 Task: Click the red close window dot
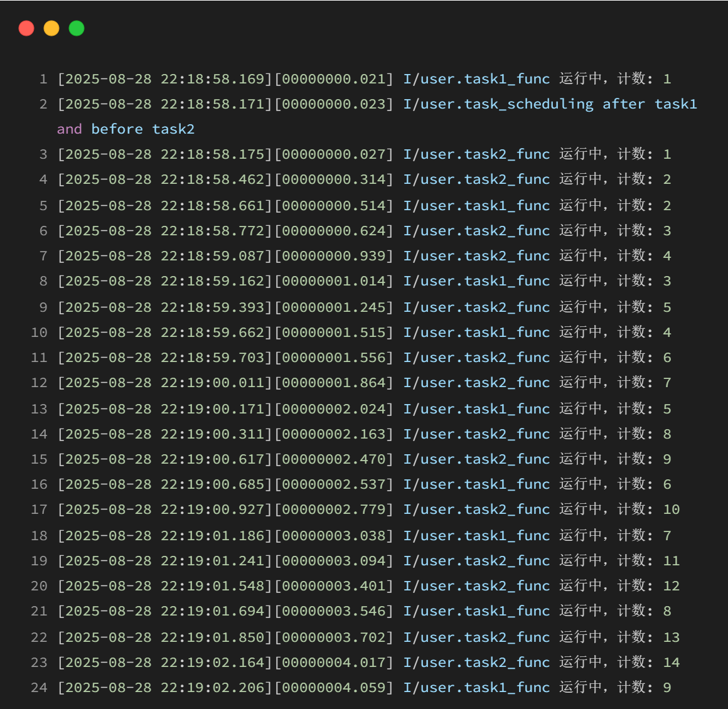coord(26,28)
